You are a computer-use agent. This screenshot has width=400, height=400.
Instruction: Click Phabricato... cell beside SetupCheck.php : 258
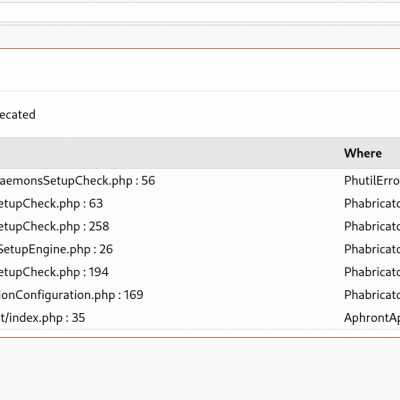click(x=372, y=227)
